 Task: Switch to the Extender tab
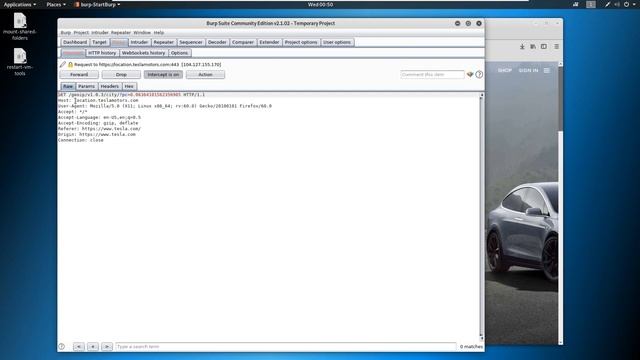click(269, 42)
